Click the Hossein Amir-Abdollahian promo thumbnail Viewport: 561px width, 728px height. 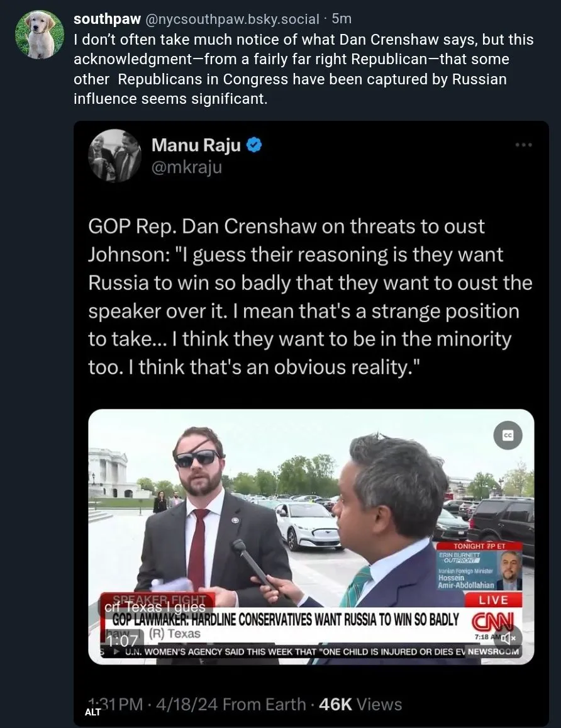(x=508, y=570)
